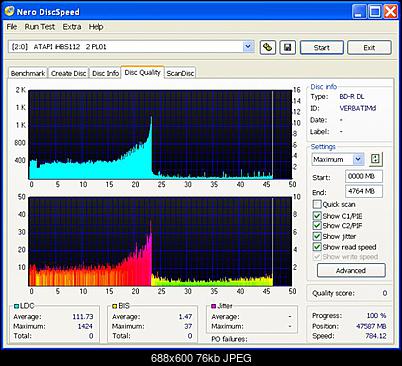
Task: Click the Quality score value
Action: pyautogui.click(x=385, y=293)
